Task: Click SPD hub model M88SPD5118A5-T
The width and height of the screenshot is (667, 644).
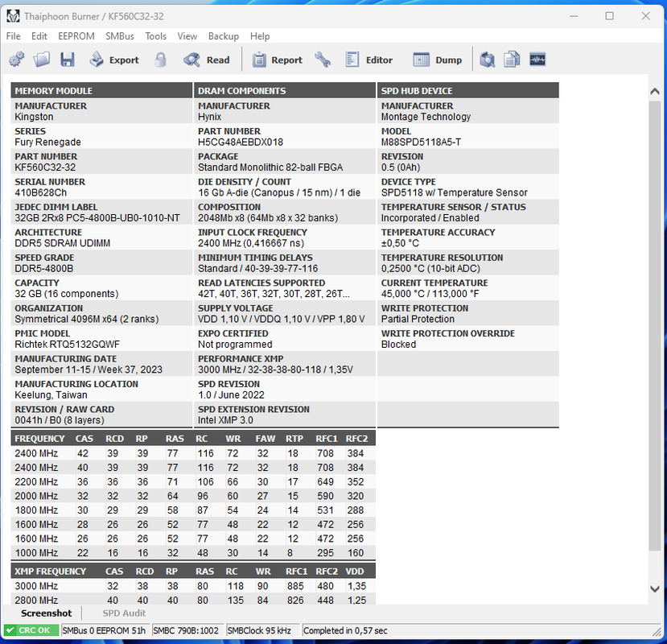Action: [x=421, y=142]
